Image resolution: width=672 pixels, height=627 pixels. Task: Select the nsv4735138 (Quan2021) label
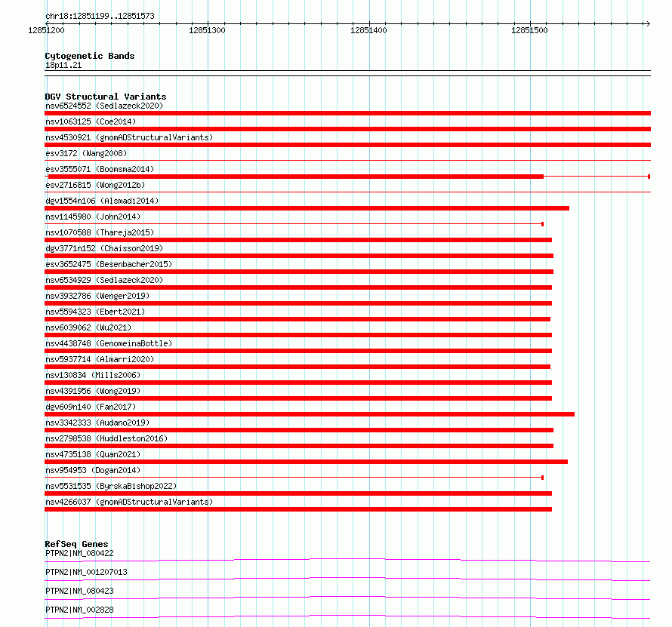93,454
